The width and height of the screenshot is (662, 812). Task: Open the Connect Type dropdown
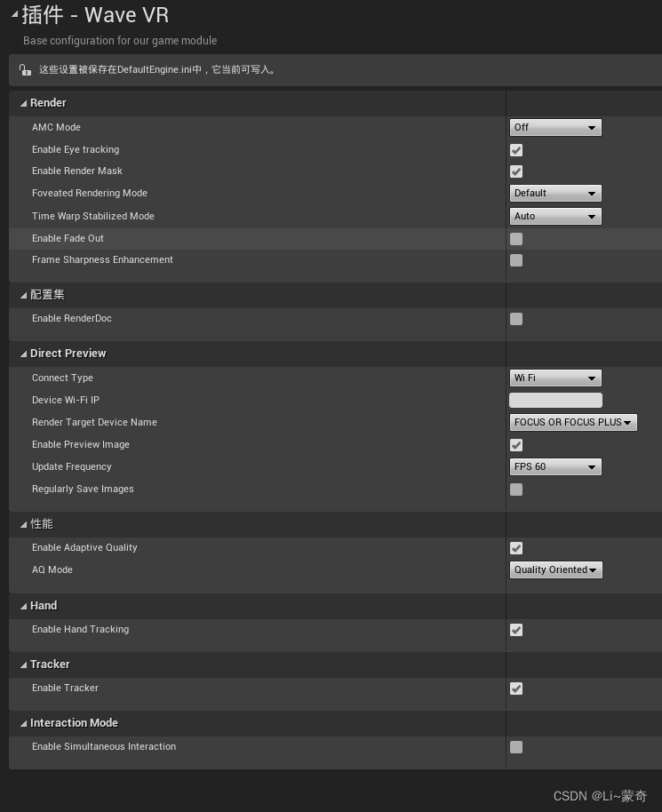pos(555,378)
